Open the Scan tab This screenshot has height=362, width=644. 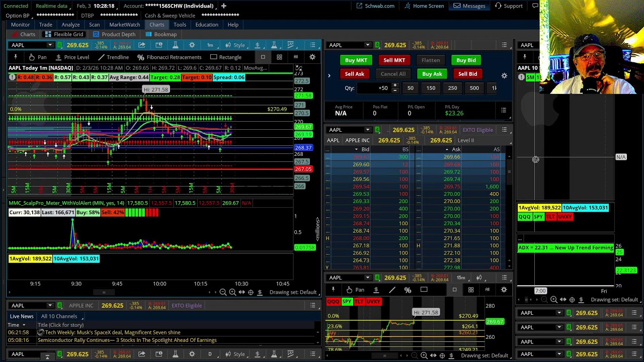94,25
